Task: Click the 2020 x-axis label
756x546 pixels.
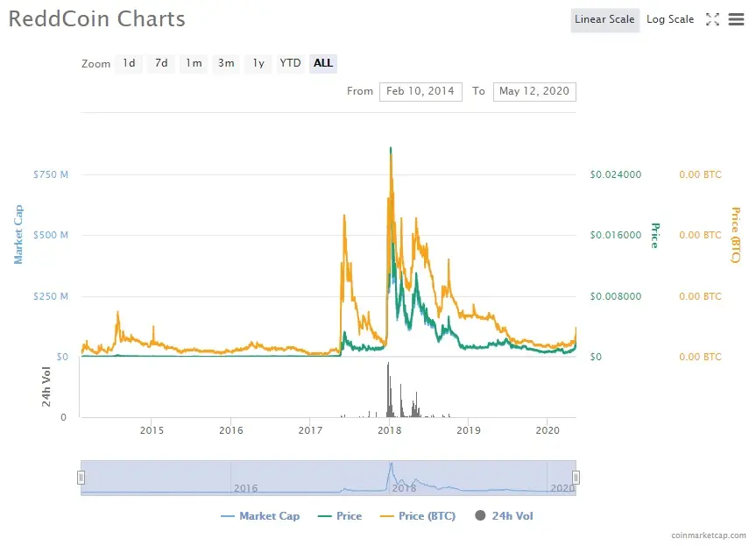Action: 548,430
